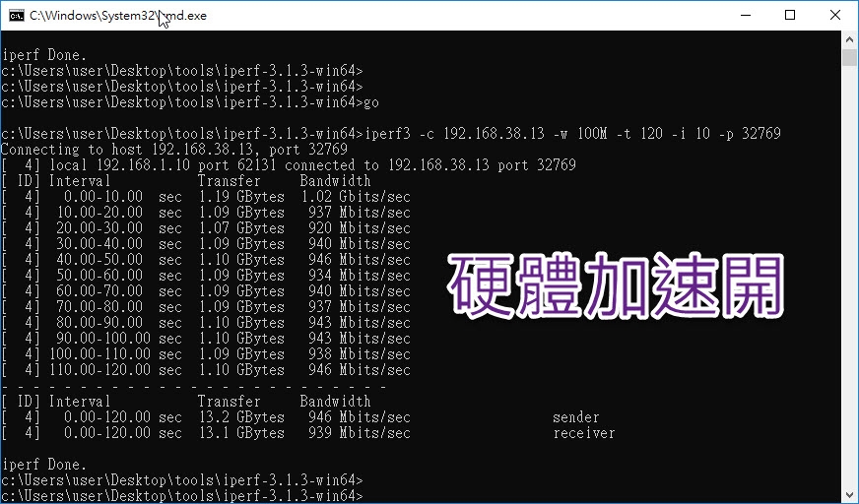The width and height of the screenshot is (859, 504).
Task: Click the vertical scrollbar thumb
Action: pos(850,57)
